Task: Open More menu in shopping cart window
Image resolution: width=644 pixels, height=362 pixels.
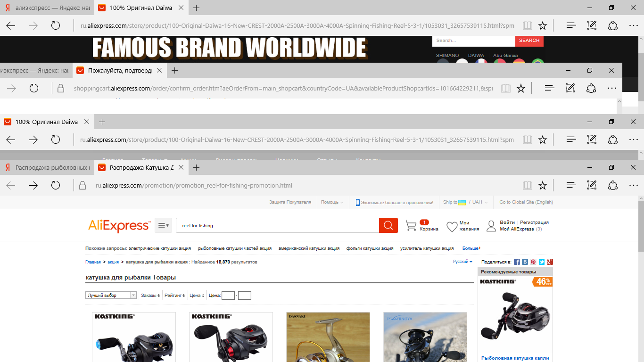Action: (612, 88)
